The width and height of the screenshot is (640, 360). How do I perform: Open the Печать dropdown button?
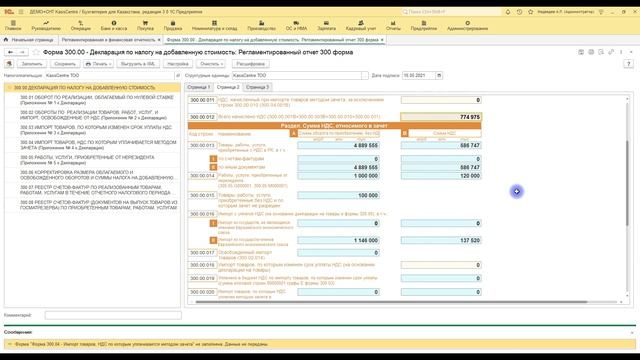pyautogui.click(x=98, y=64)
